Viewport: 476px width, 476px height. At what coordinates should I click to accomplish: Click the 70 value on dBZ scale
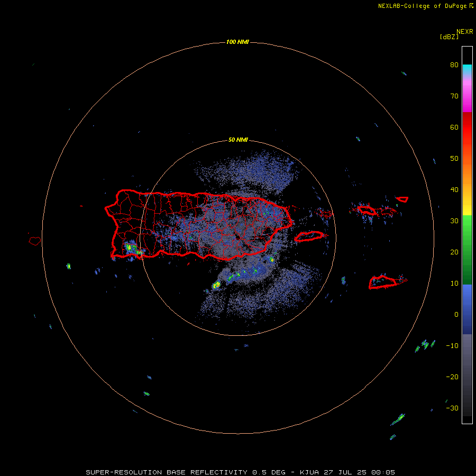click(454, 96)
